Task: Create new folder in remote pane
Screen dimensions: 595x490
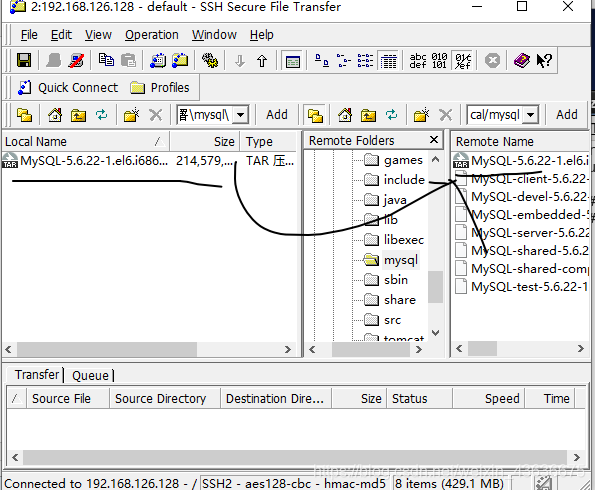Action: point(421,115)
